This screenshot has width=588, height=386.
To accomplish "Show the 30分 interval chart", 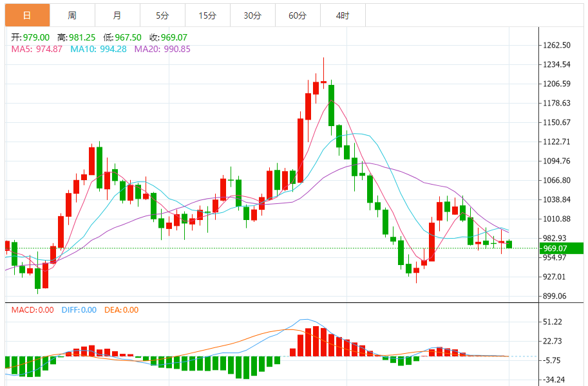I will pos(252,15).
